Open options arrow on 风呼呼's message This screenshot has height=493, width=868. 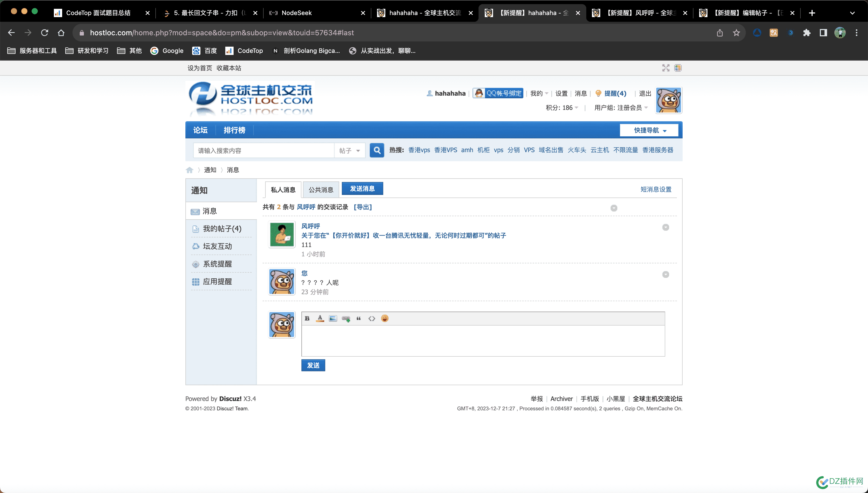[x=666, y=227]
